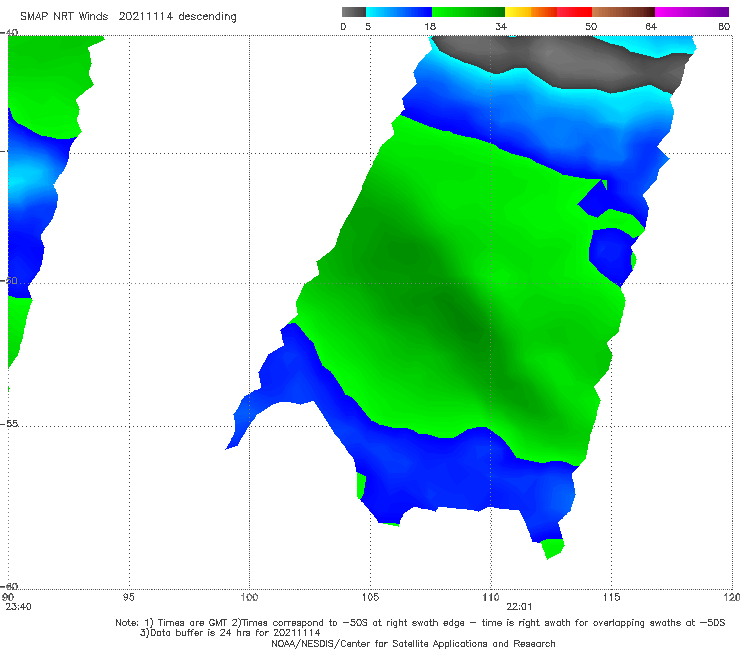Viewport: 740px width, 650px height.
Task: Click the green 18-34 segment of the color bar
Action: [468, 12]
